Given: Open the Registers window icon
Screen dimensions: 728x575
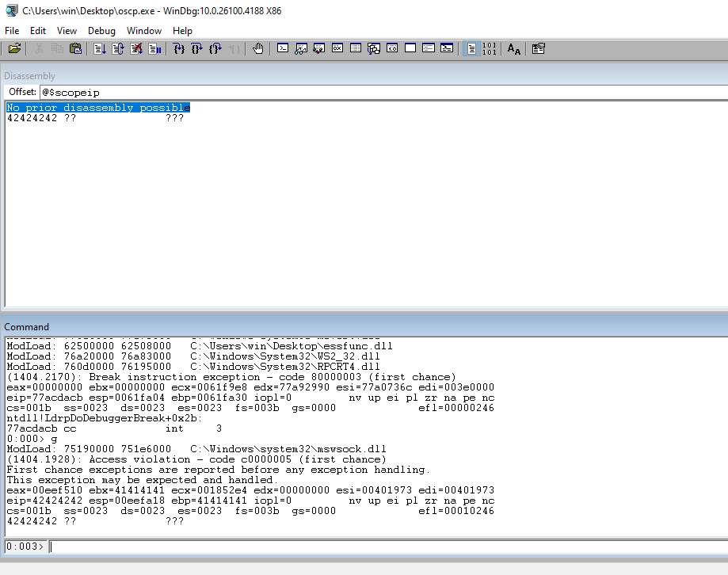Looking at the screenshot, I should point(337,49).
